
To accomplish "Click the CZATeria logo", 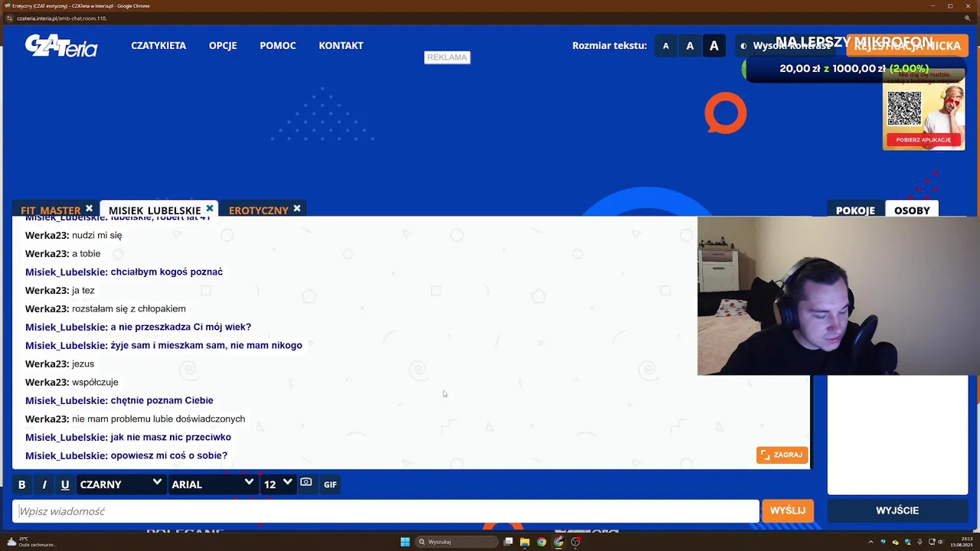I will click(x=61, y=46).
